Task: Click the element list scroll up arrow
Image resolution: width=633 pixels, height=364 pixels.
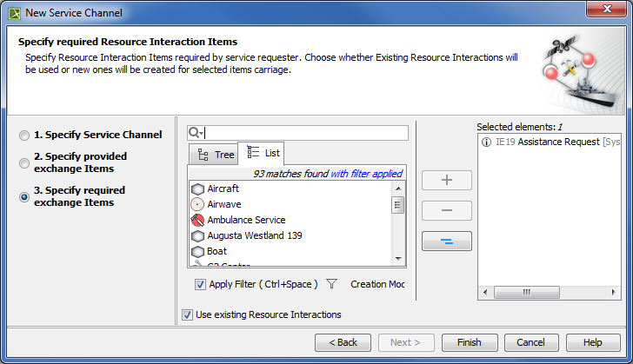Action: click(398, 189)
